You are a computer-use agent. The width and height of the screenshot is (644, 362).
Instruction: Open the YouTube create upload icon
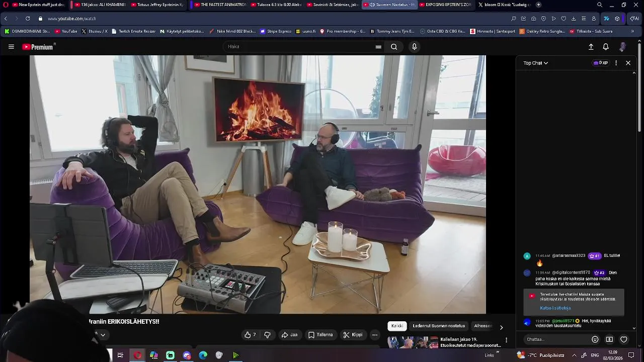(591, 47)
